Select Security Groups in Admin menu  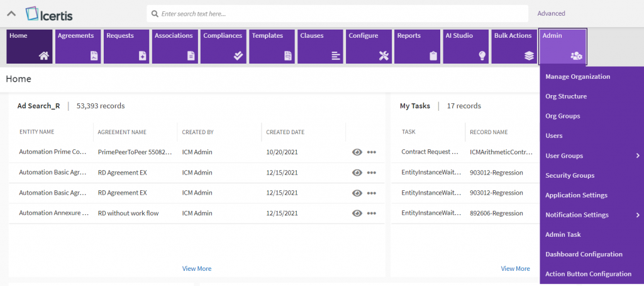[x=570, y=175]
